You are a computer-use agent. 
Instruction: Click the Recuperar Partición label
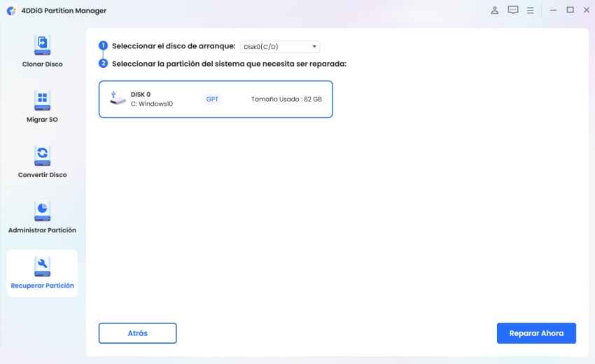click(42, 286)
